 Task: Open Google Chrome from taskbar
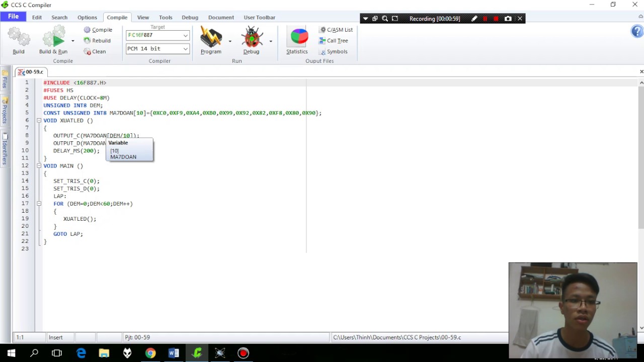click(150, 353)
